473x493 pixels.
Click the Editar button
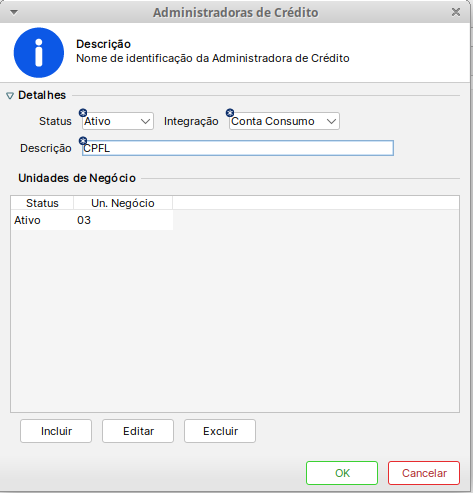(138, 431)
